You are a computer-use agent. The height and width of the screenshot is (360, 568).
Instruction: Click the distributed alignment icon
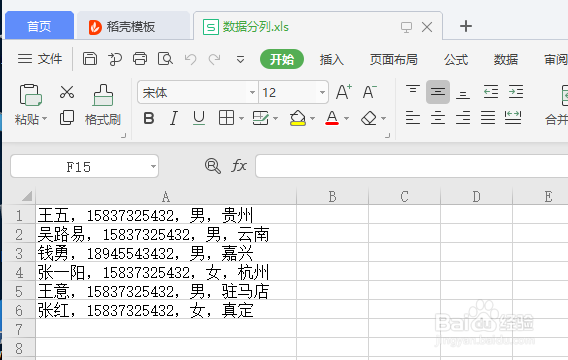pos(513,118)
